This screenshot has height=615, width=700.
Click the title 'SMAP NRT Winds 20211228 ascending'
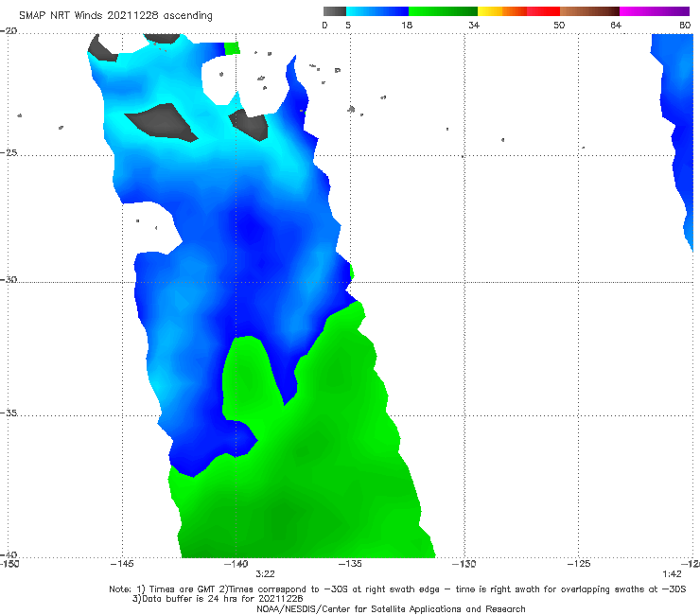(115, 15)
